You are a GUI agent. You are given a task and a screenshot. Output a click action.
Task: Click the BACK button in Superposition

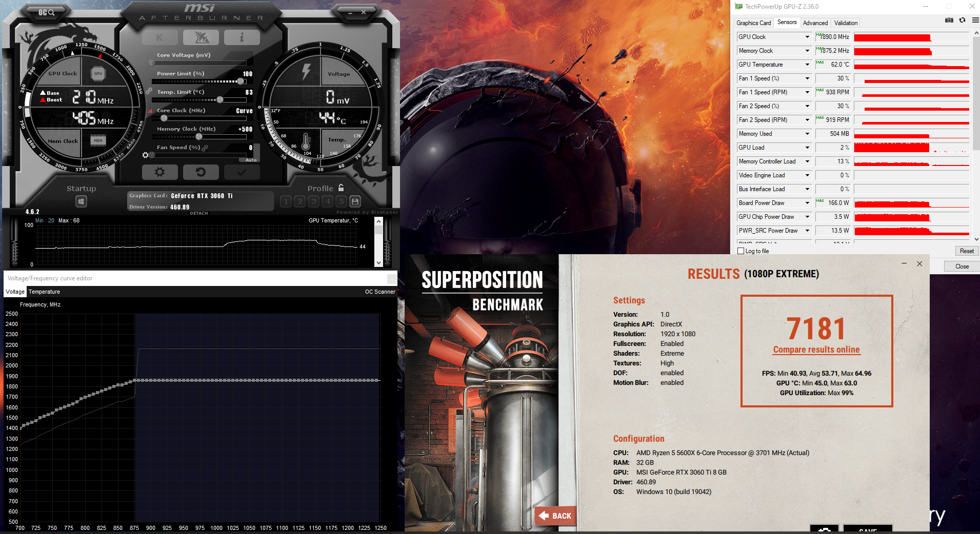point(555,516)
